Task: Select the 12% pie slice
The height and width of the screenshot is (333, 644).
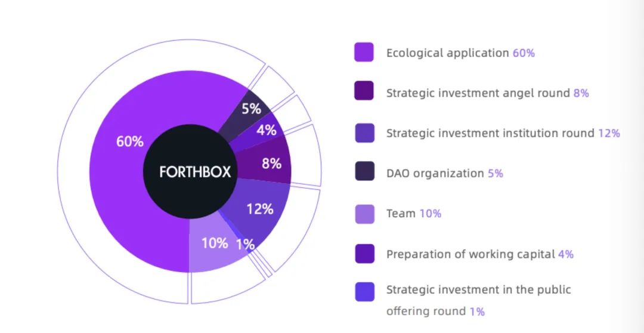Action: click(x=260, y=208)
